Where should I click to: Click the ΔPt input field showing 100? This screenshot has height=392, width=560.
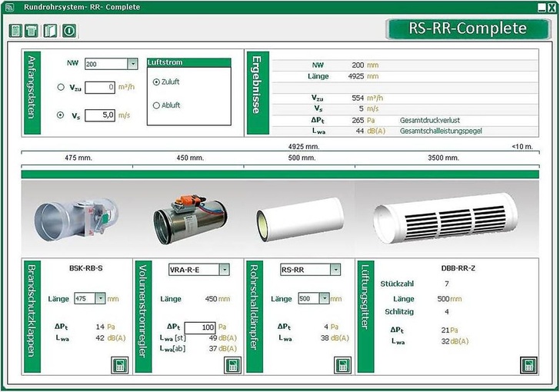pos(200,327)
